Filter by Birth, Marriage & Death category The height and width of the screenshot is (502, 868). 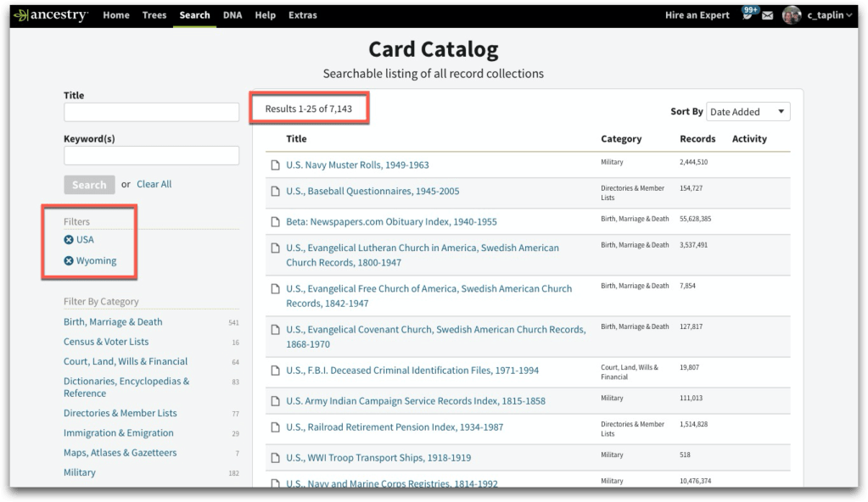coord(113,322)
